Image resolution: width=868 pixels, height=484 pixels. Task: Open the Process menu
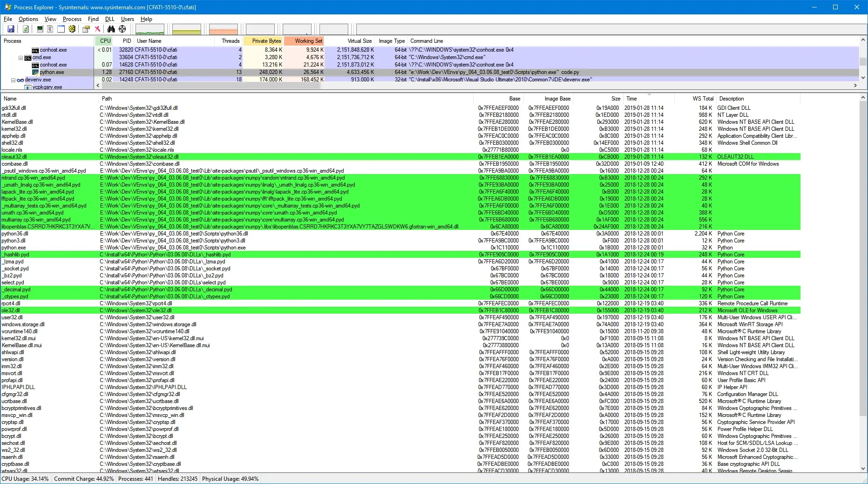tap(72, 19)
